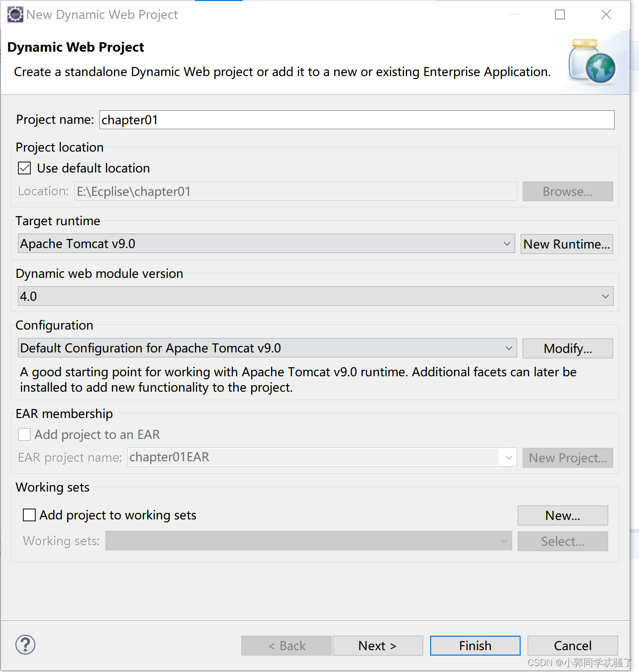This screenshot has width=639, height=672.
Task: Click the Dynamic Web Project jar globe icon
Action: coord(592,61)
